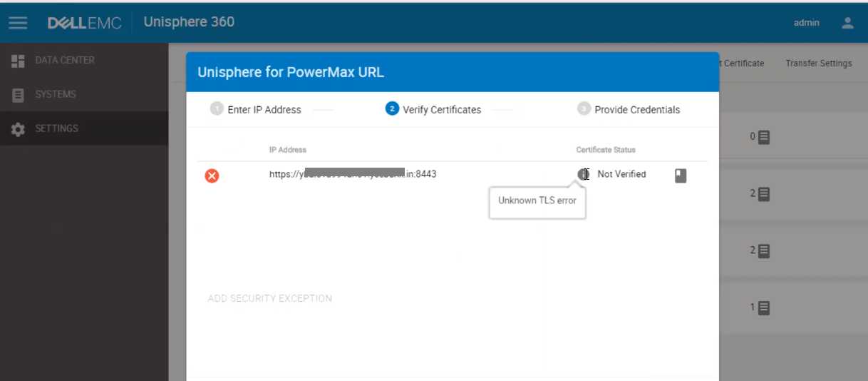Click the Not Verified status text

tap(621, 174)
